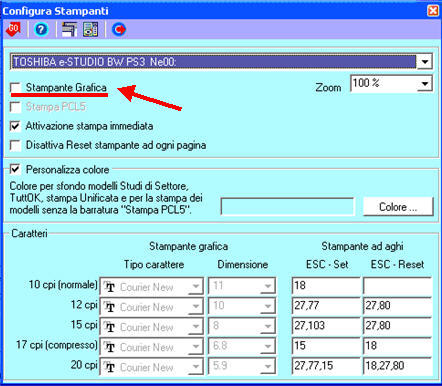Viewport: 442px width, 386px height.
Task: Close the Configura Stampanti window
Action: pos(433,11)
